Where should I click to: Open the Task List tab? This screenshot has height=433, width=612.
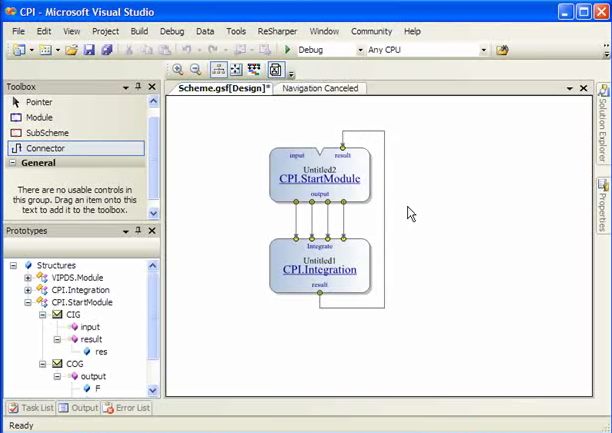(31, 408)
